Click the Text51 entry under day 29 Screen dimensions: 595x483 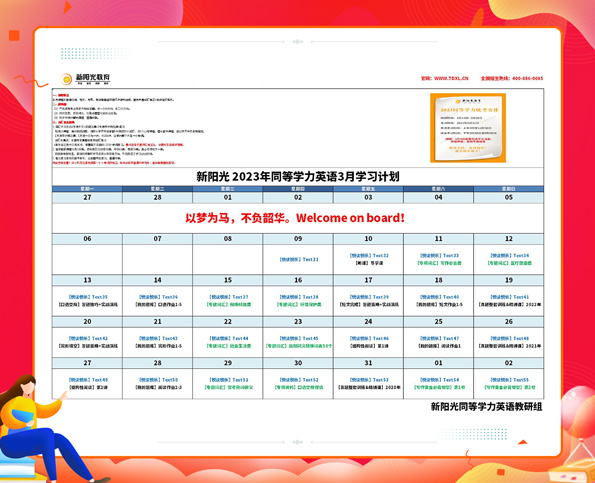pyautogui.click(x=229, y=380)
